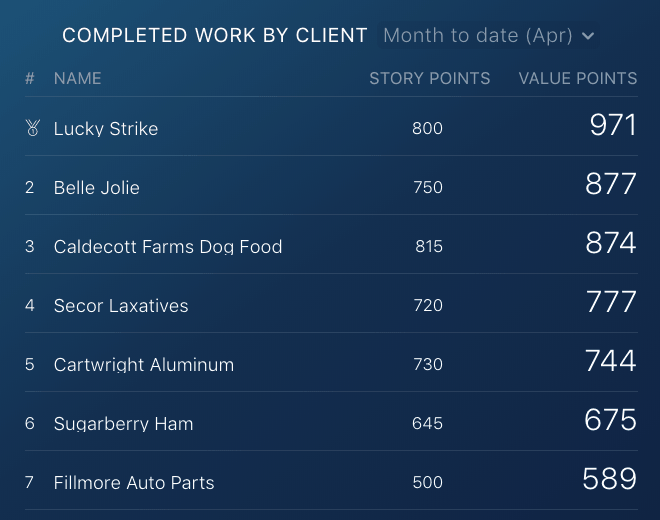Click 815 story points for Caldecott Farms
The image size is (660, 520).
[x=428, y=246]
